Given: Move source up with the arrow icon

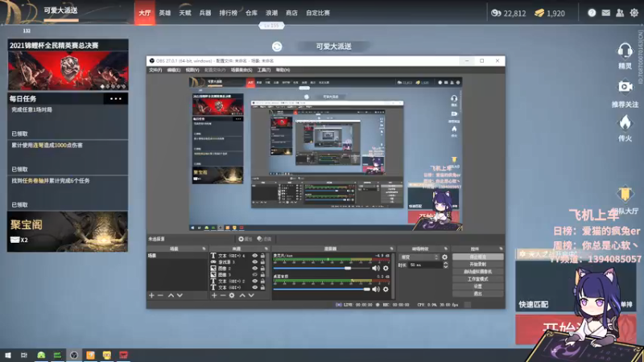Looking at the screenshot, I should 242,295.
